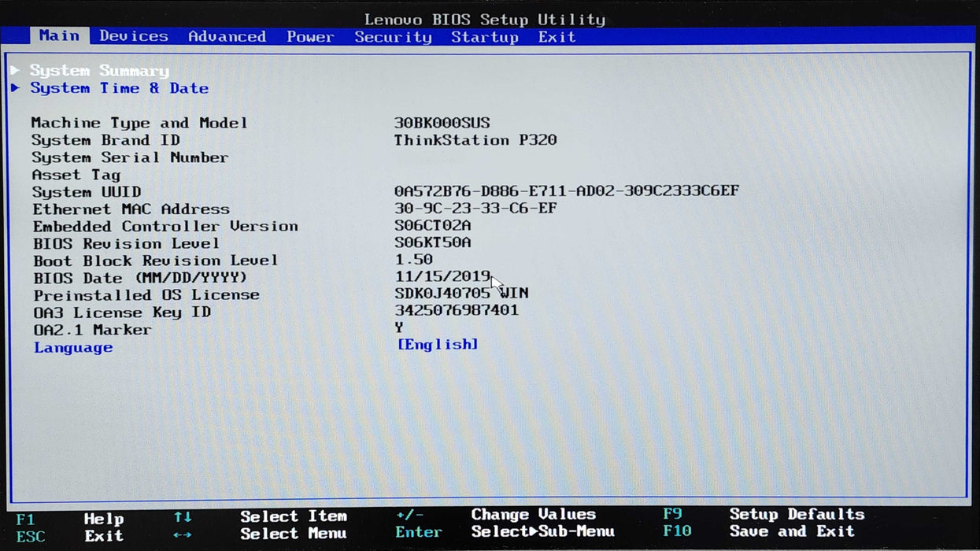
Task: Click the F10 Save and Exit hint
Action: 759,531
